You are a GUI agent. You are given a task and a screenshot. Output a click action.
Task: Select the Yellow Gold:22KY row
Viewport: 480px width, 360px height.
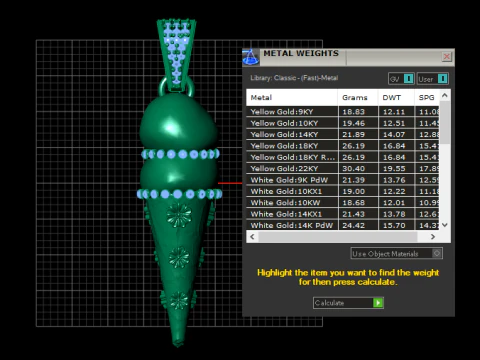click(x=343, y=168)
